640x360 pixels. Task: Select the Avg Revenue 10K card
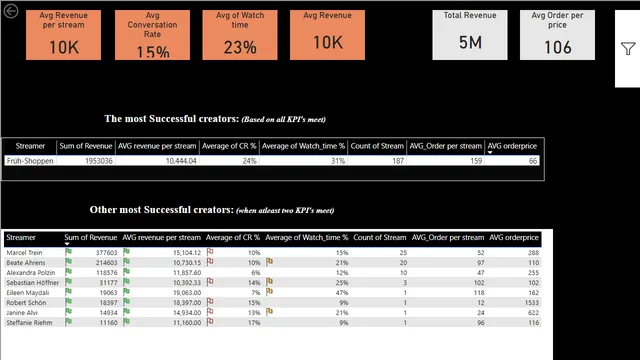327,35
